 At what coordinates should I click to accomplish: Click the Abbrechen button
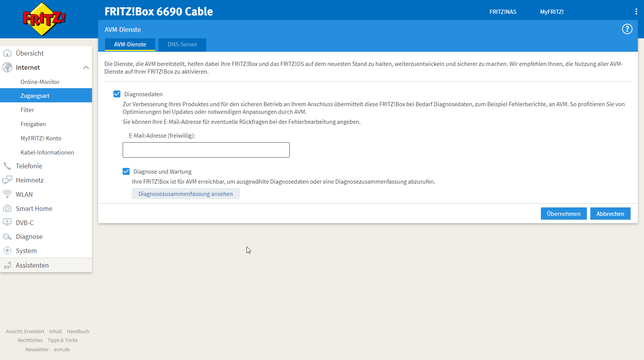click(x=610, y=214)
